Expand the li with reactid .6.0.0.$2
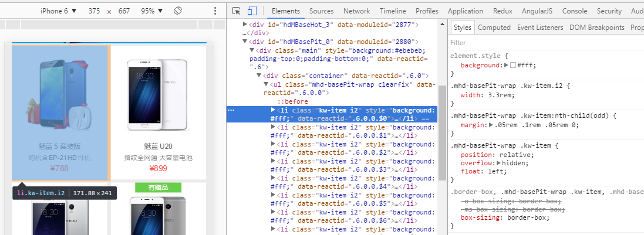The height and width of the screenshot is (235, 644). click(x=274, y=144)
